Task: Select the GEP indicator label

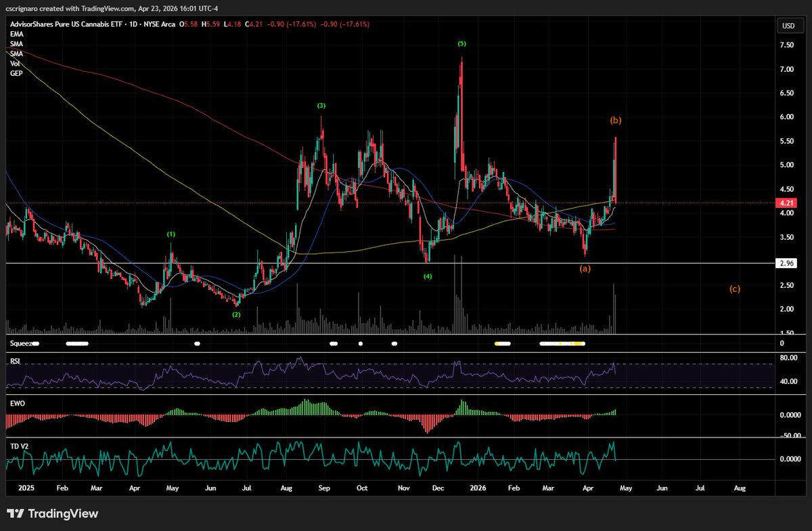Action: coord(16,72)
